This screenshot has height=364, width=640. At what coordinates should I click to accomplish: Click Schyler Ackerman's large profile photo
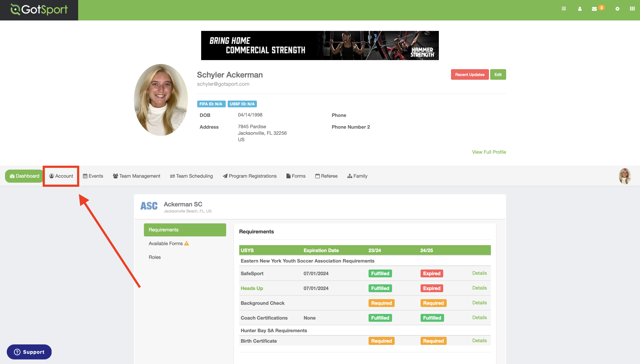point(161,100)
